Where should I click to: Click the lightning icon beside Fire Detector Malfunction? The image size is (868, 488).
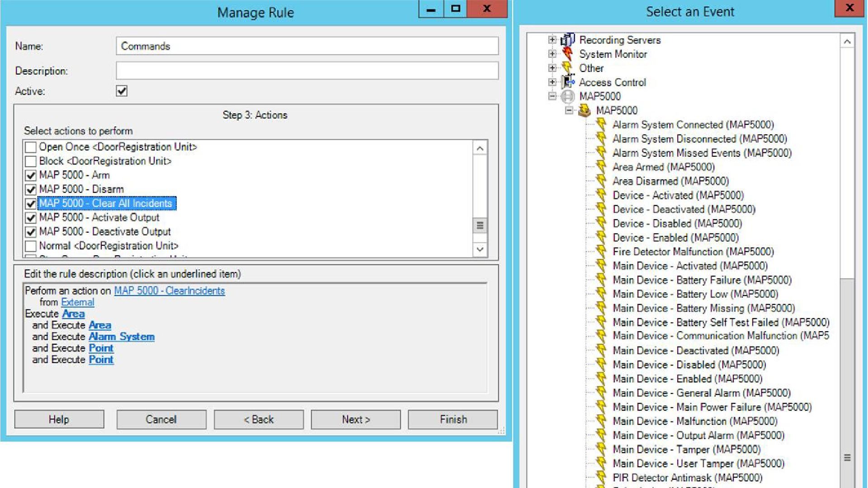[x=601, y=251]
